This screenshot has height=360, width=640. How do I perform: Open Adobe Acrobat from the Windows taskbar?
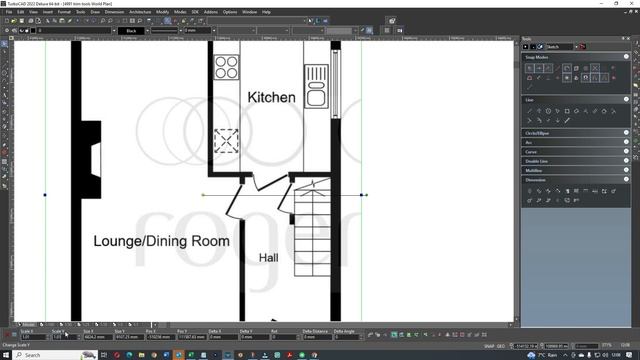click(290, 355)
